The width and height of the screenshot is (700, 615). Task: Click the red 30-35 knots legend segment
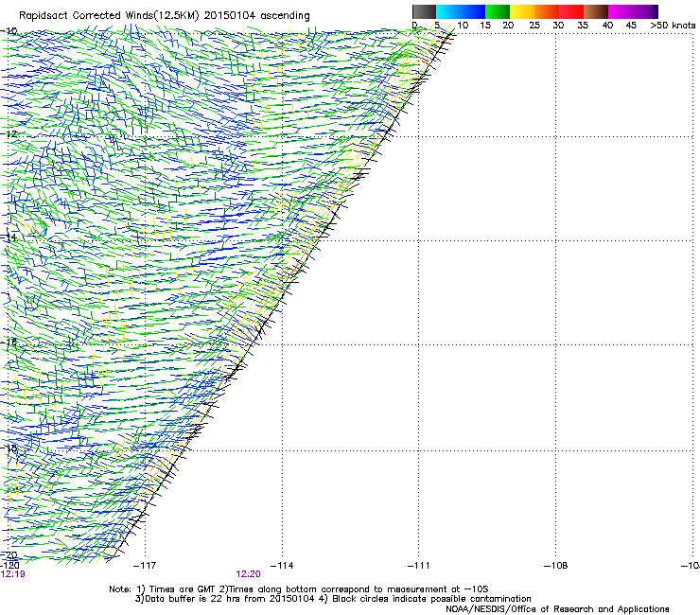(x=571, y=11)
